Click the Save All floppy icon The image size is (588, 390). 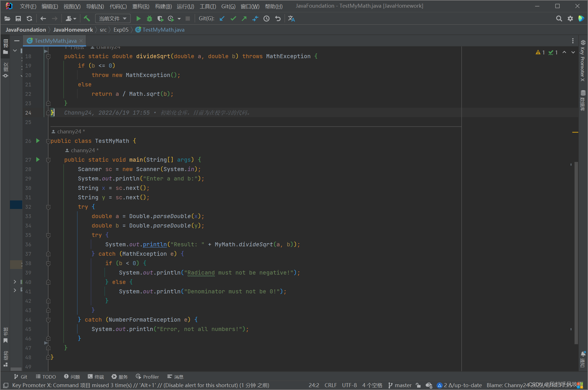(18, 19)
